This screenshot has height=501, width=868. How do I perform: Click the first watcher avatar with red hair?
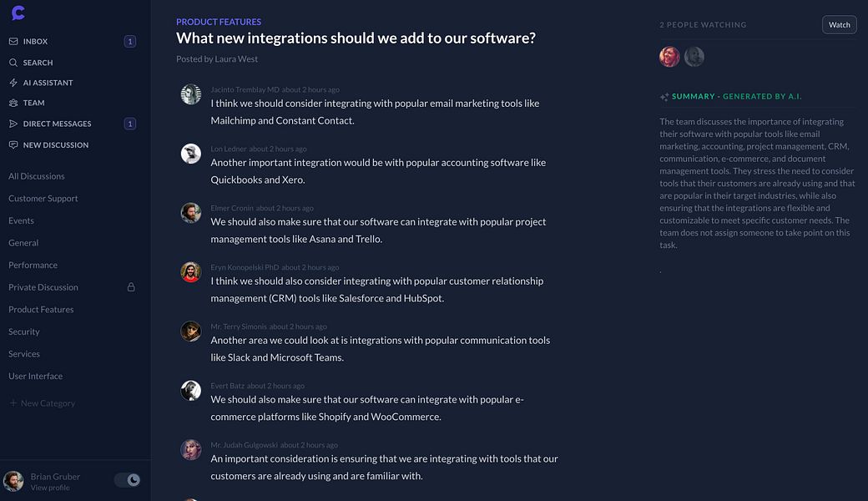pos(670,57)
